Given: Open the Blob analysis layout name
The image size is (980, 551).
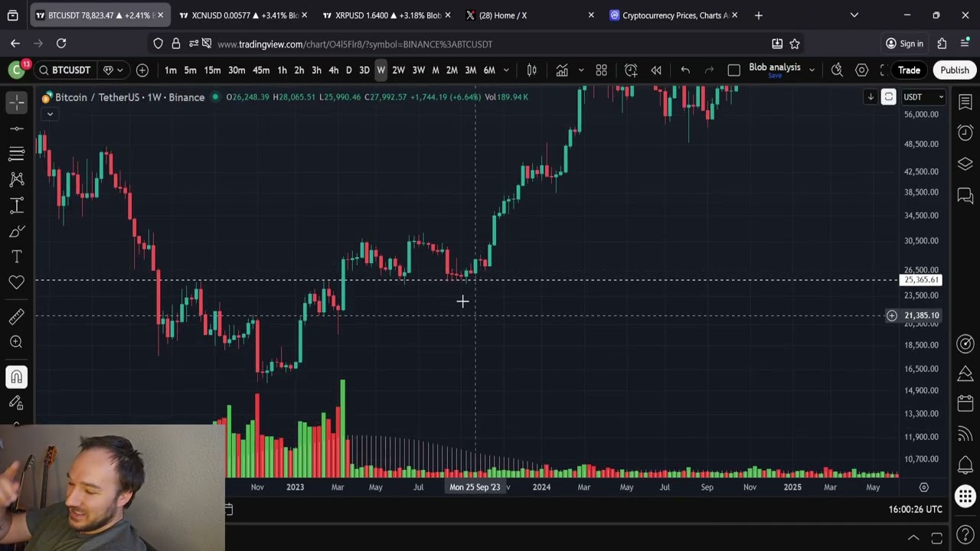Looking at the screenshot, I should click(774, 67).
